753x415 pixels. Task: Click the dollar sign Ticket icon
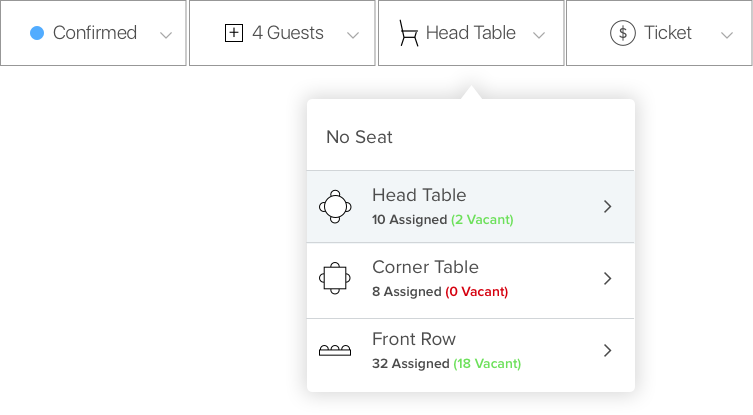point(623,33)
